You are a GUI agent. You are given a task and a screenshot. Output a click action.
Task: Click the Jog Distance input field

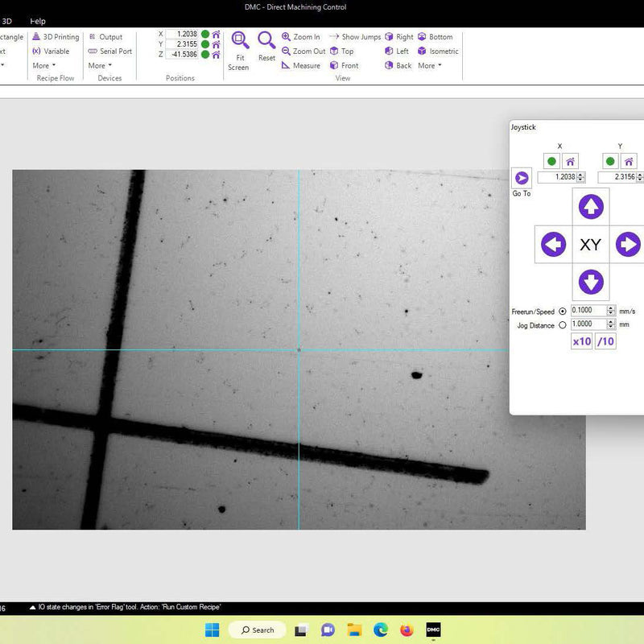(589, 324)
